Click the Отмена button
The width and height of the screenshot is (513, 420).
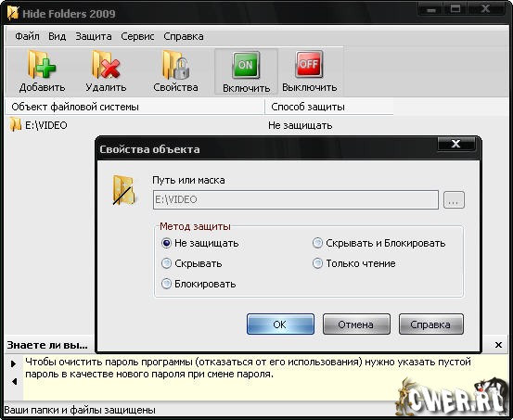tap(356, 325)
